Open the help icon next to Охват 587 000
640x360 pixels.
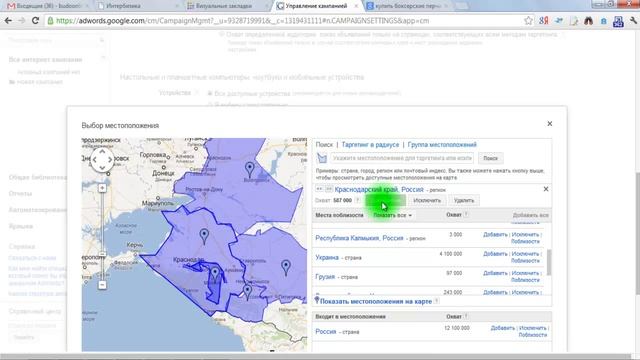358,200
